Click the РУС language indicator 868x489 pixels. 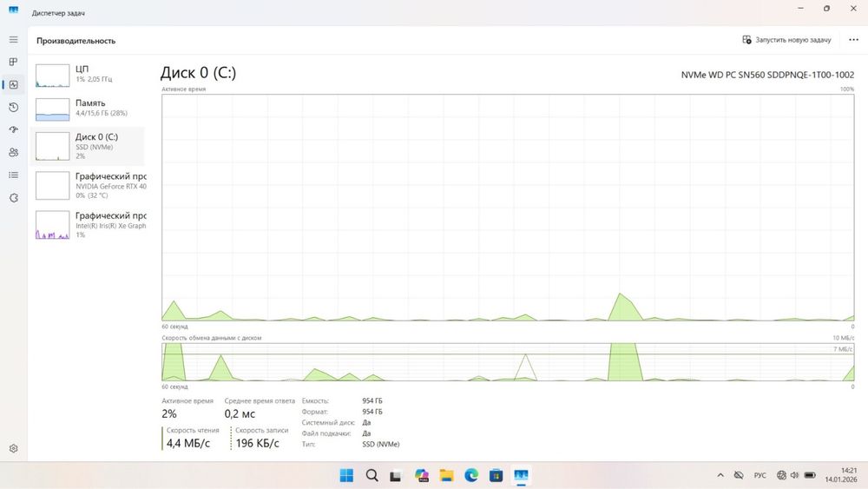760,475
